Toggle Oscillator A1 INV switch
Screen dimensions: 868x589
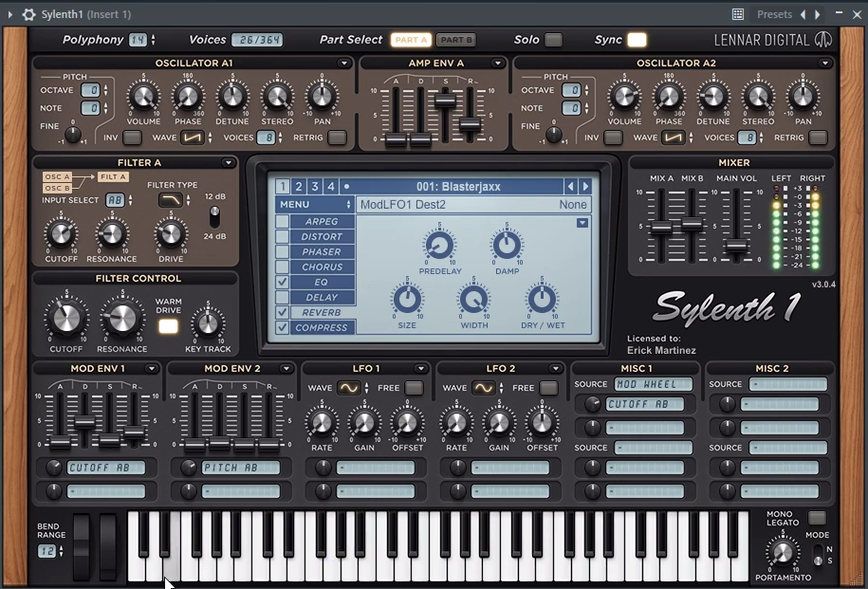tap(132, 138)
